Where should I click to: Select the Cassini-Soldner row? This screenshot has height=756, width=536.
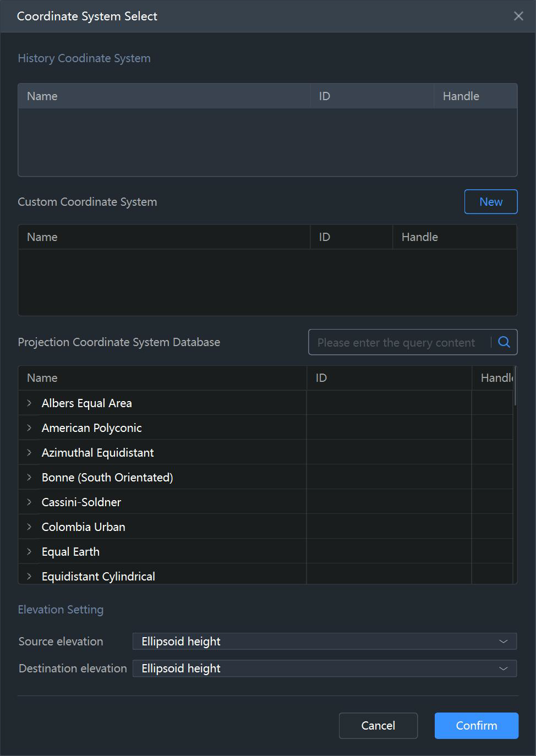point(266,502)
